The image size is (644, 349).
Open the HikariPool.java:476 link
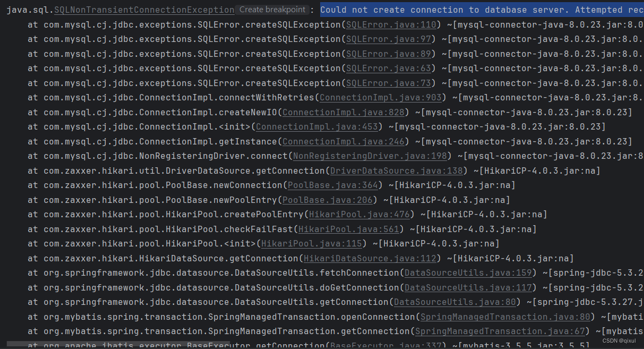pyautogui.click(x=359, y=215)
